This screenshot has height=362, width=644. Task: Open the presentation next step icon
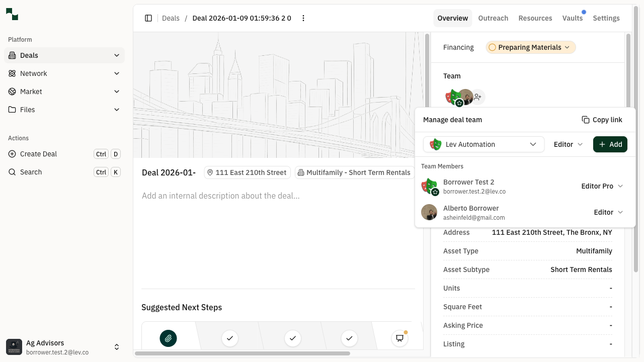(x=399, y=338)
